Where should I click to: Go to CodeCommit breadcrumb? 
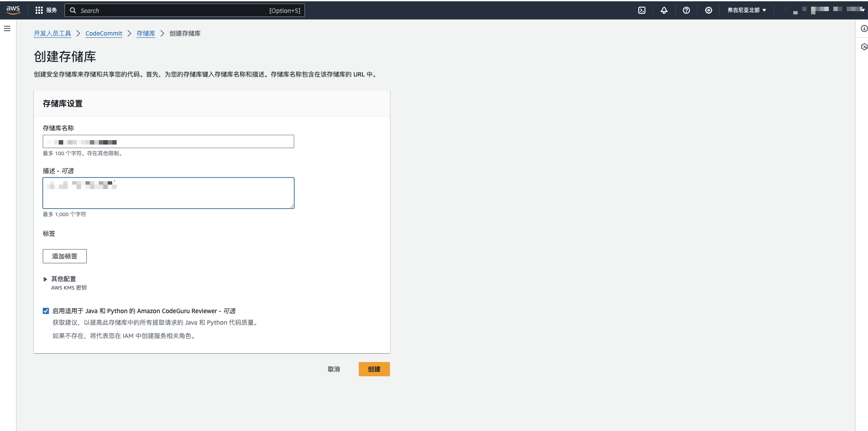(104, 33)
